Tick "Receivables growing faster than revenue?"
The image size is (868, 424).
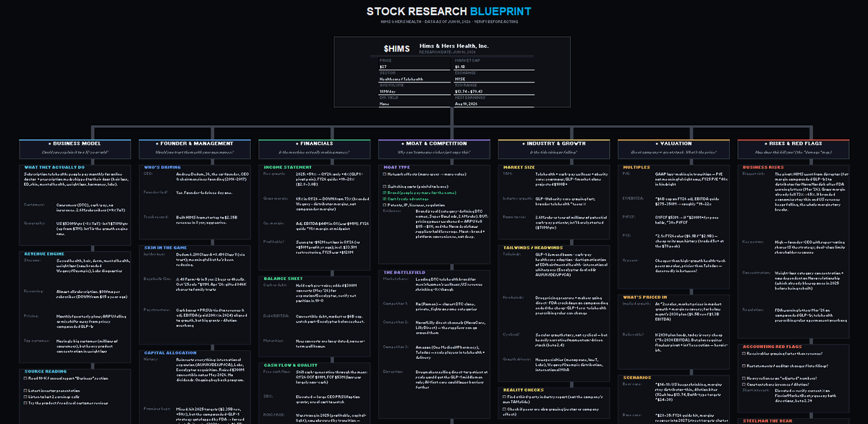742,353
